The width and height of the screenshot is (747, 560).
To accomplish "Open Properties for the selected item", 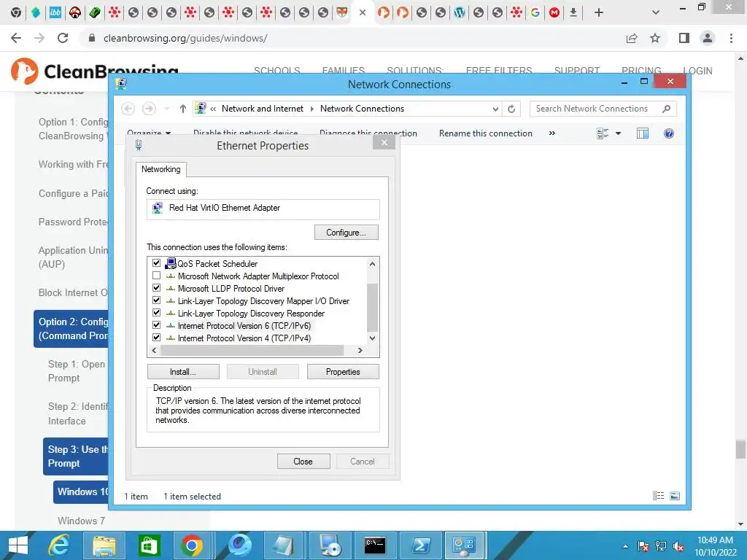I will click(x=343, y=371).
